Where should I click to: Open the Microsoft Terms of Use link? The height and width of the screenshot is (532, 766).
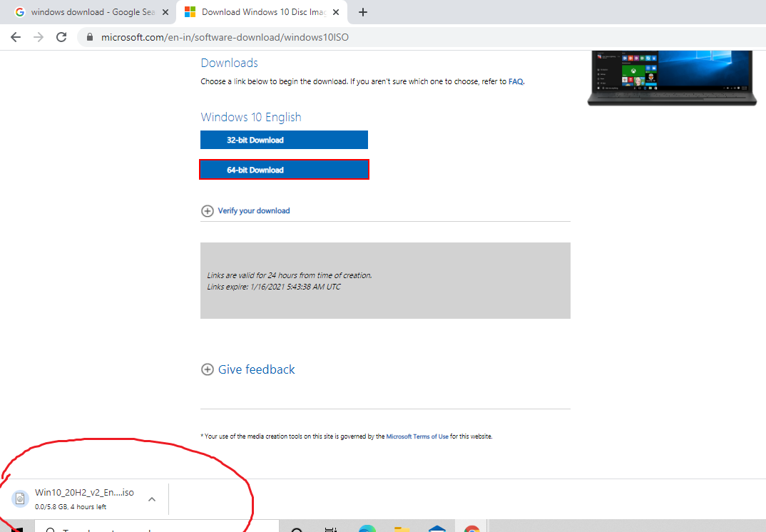[x=417, y=436]
